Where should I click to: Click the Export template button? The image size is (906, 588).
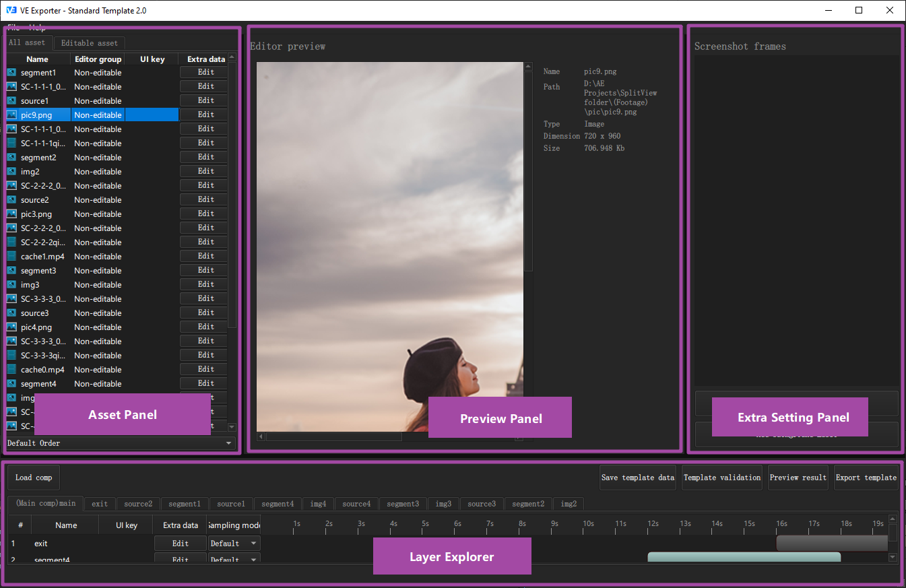[x=866, y=478]
